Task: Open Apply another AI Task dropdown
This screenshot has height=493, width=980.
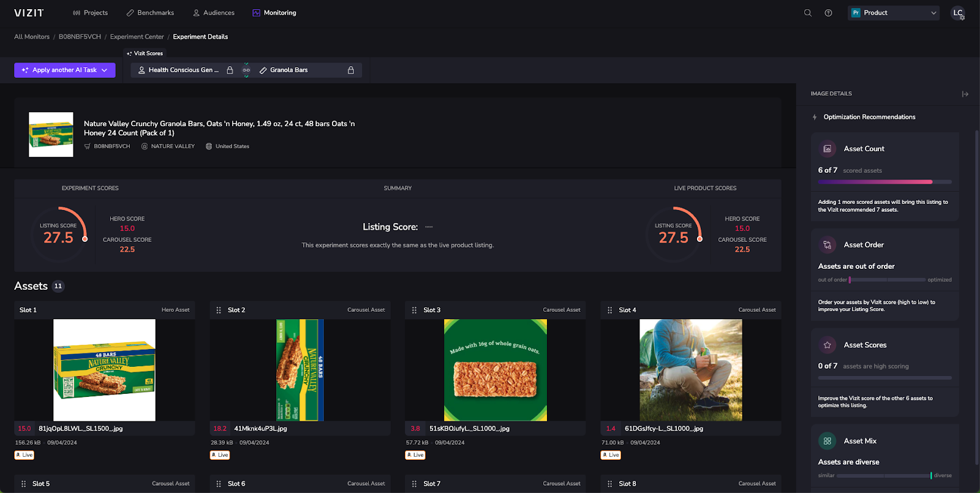Action: pyautogui.click(x=65, y=70)
